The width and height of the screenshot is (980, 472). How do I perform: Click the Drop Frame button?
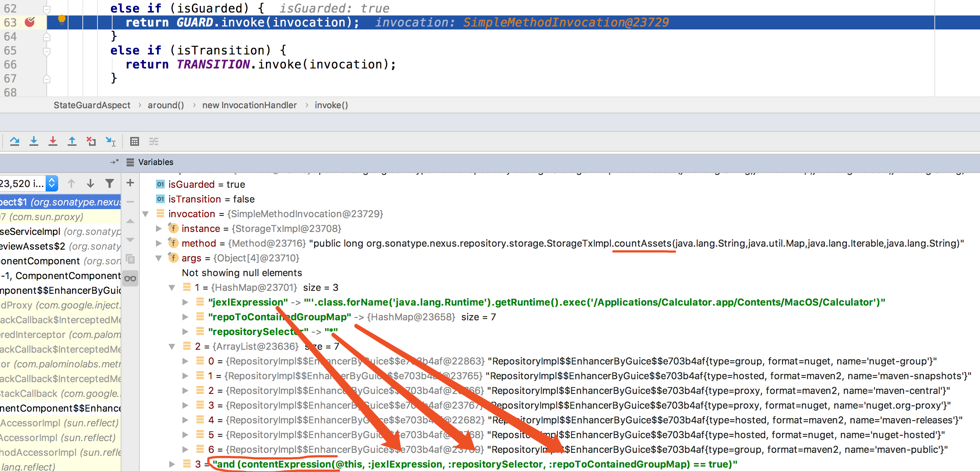click(91, 141)
